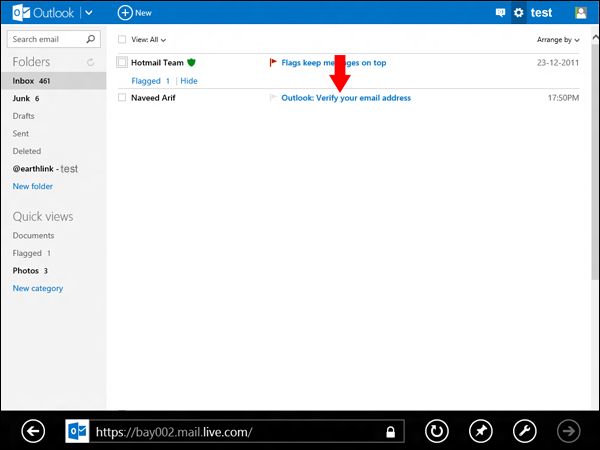This screenshot has height=450, width=600.
Task: Focus the Search email field
Action: point(54,39)
